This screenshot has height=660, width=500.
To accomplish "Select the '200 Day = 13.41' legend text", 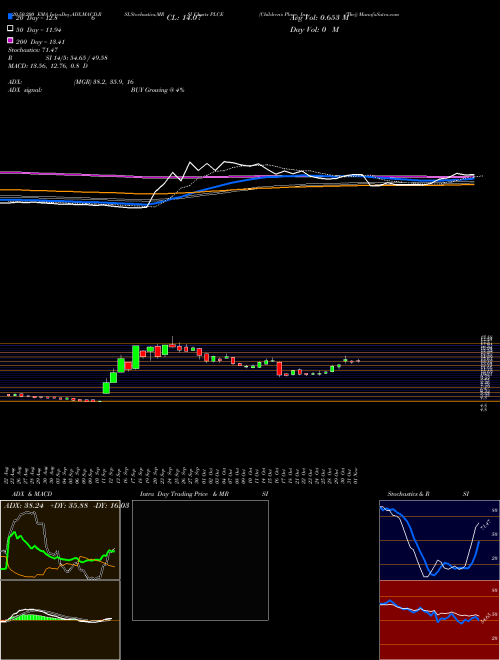I will coord(40,41).
